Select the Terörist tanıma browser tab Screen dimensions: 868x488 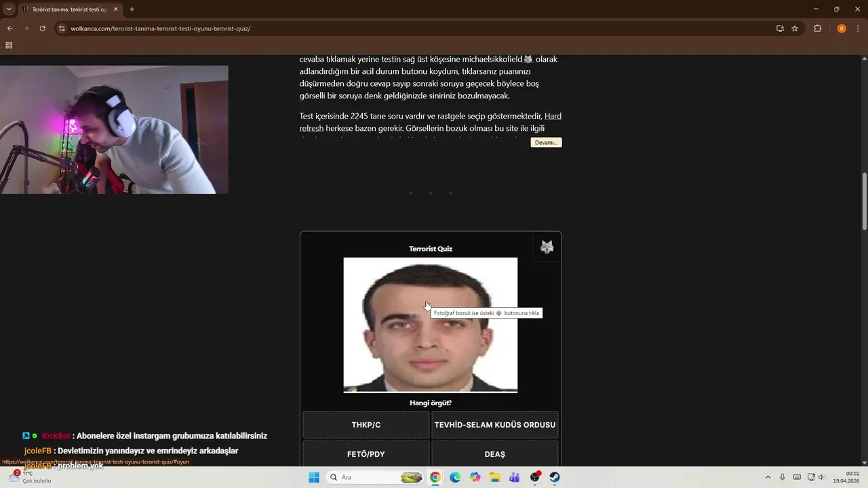70,9
